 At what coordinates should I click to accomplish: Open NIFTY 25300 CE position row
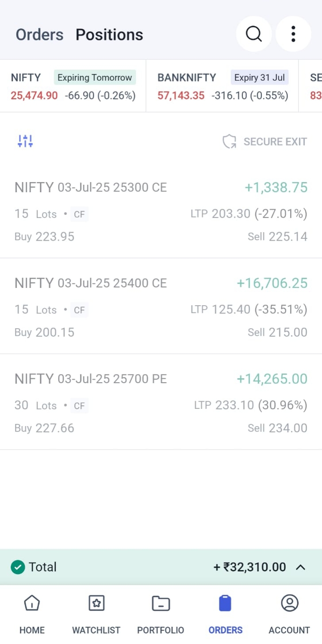pyautogui.click(x=161, y=211)
